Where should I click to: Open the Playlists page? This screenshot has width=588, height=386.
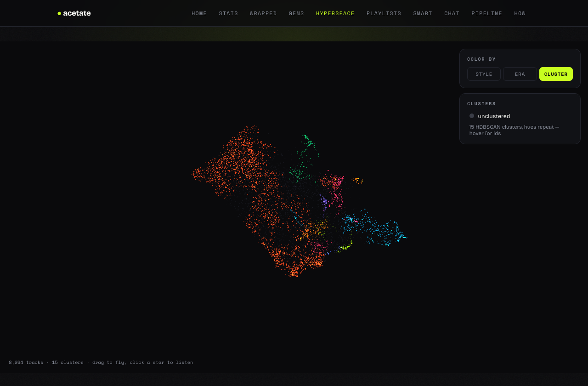pyautogui.click(x=384, y=13)
